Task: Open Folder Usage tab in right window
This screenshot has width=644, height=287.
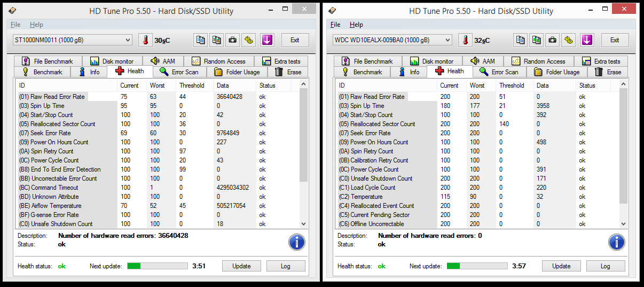Action: 557,72
